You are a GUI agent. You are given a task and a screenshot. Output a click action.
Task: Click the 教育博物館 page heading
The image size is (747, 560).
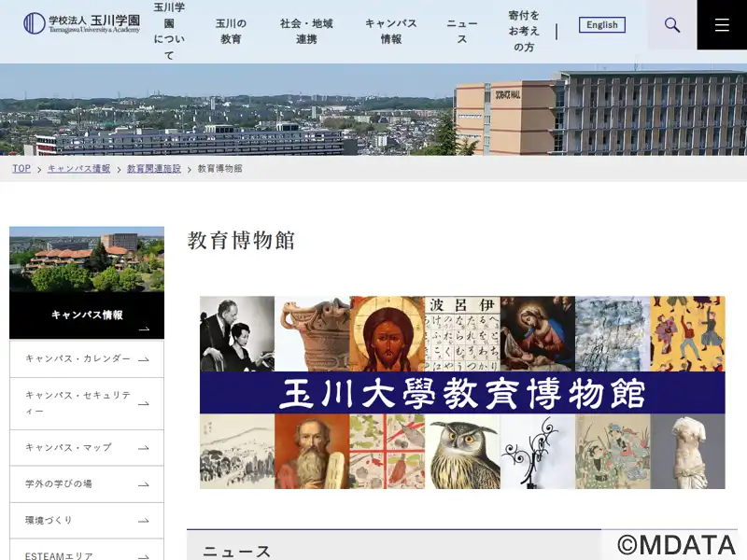point(241,241)
